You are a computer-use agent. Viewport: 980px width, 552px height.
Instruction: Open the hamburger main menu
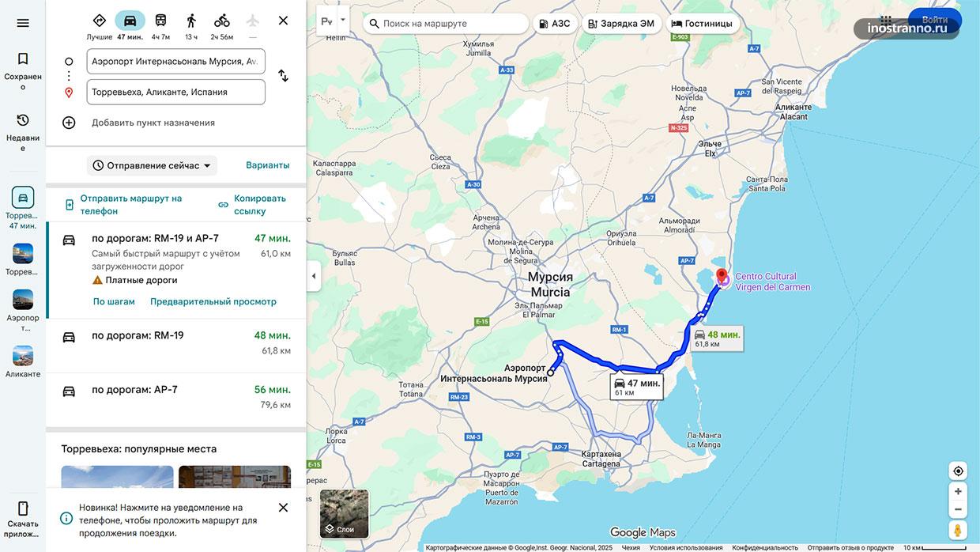pos(23,23)
